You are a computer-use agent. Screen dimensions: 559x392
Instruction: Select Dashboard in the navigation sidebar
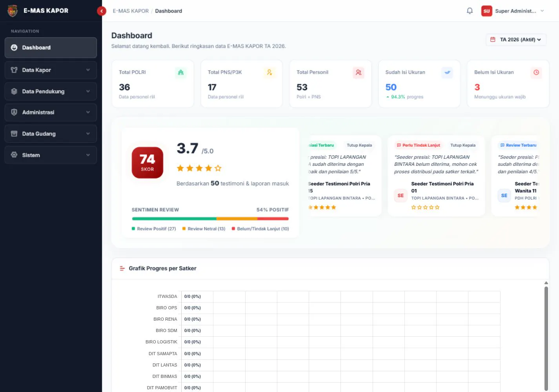pyautogui.click(x=51, y=47)
